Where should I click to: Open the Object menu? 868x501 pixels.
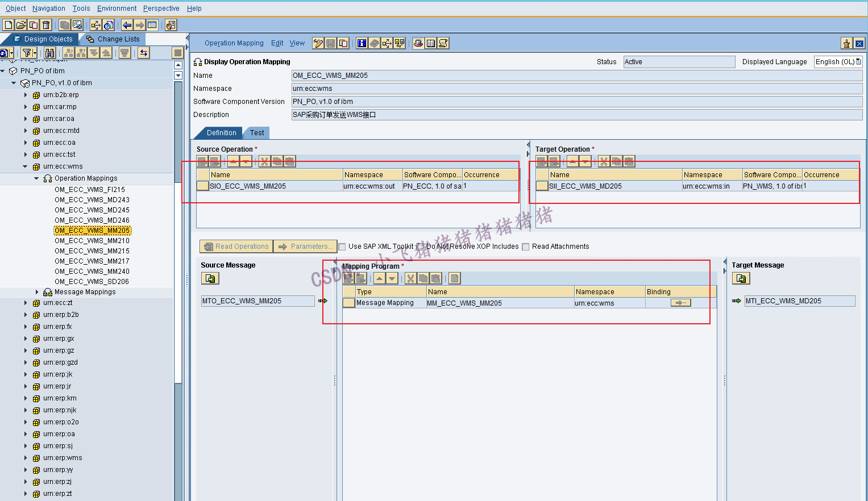coord(16,9)
